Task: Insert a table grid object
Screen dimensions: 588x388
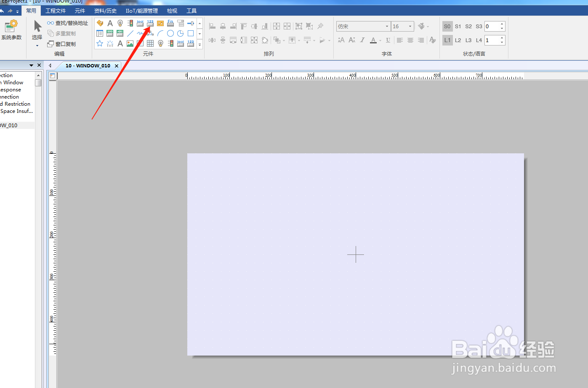Action: [x=150, y=43]
